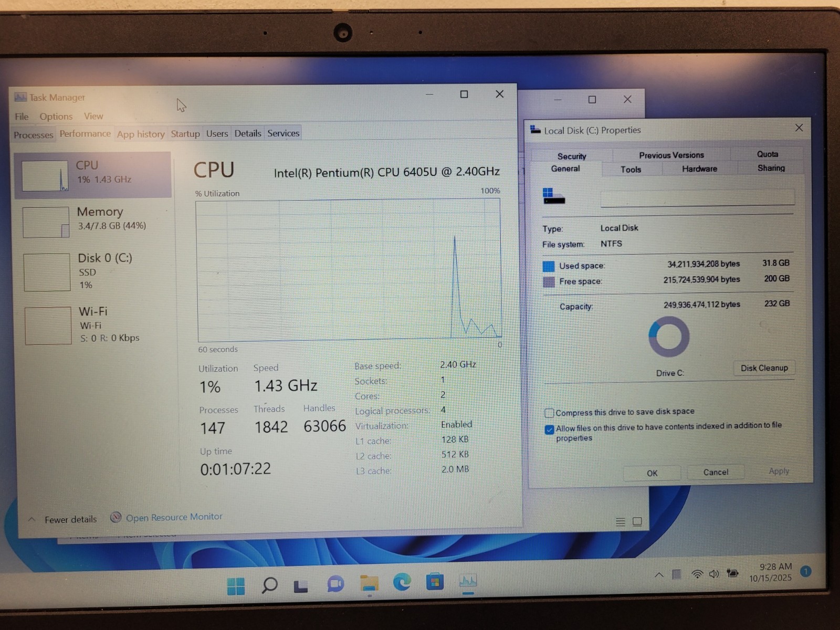Switch Explorer window to large icons view
This screenshot has height=630, width=840.
tap(637, 521)
